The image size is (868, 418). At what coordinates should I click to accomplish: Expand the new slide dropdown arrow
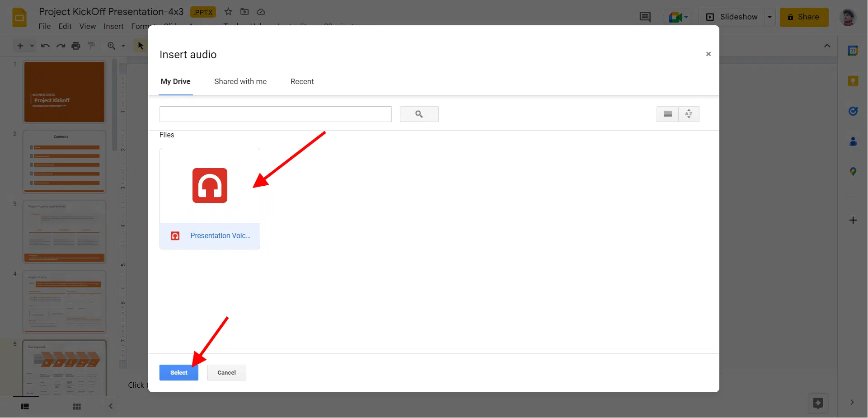point(32,46)
